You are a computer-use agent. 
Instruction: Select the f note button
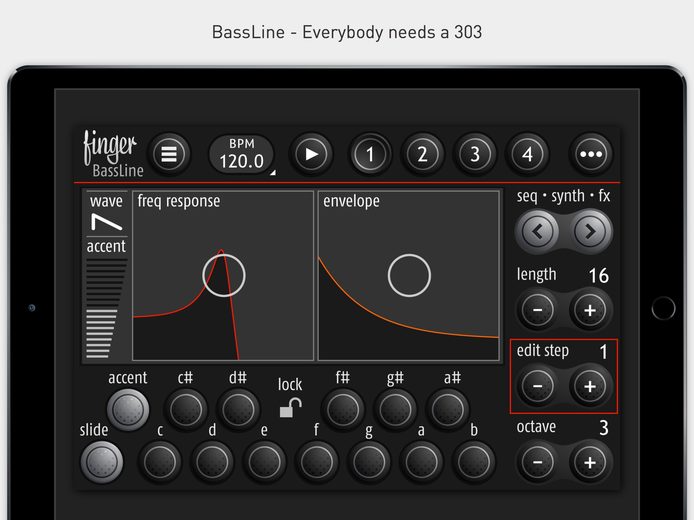[x=317, y=462]
